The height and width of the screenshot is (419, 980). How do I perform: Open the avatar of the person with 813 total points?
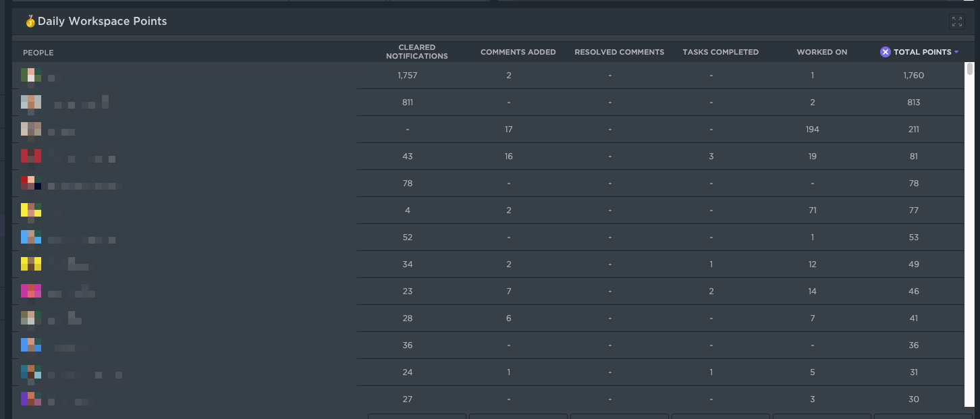[x=31, y=103]
